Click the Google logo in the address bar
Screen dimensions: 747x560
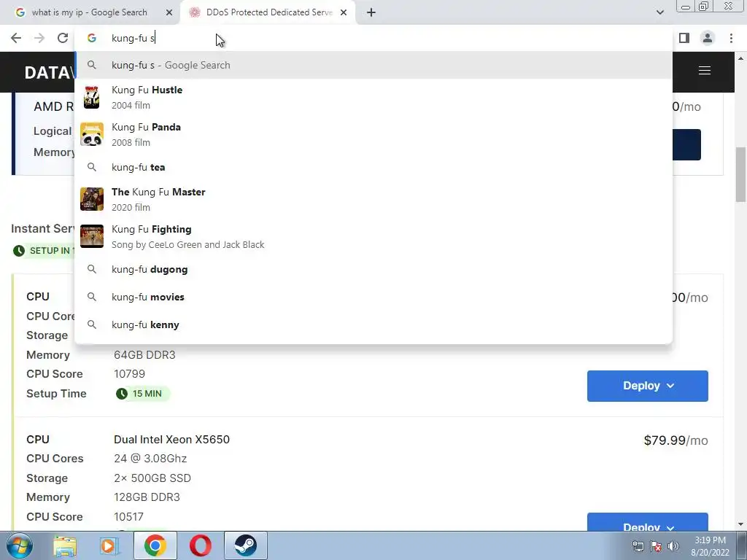pos(92,38)
